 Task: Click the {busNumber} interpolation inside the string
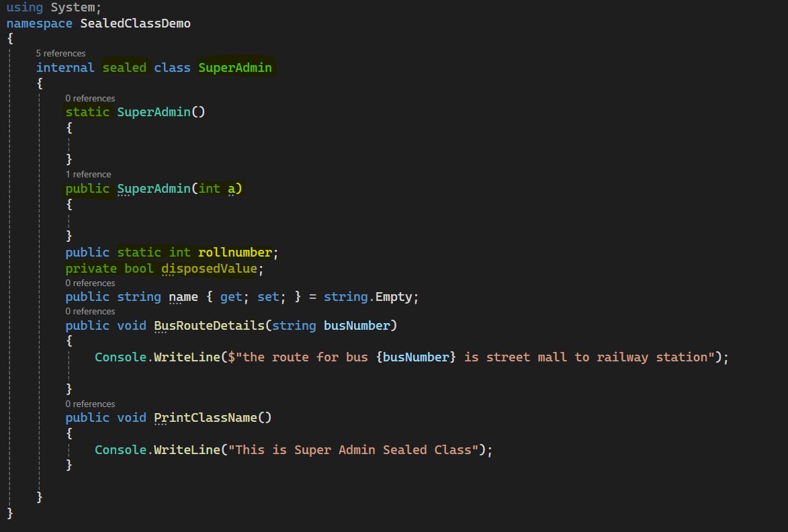[x=416, y=357]
